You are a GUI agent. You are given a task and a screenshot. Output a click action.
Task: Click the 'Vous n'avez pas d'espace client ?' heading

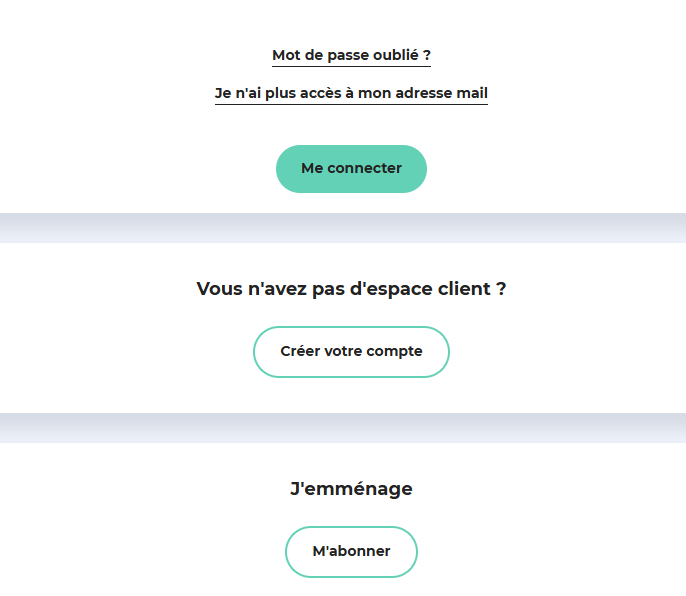[351, 289]
